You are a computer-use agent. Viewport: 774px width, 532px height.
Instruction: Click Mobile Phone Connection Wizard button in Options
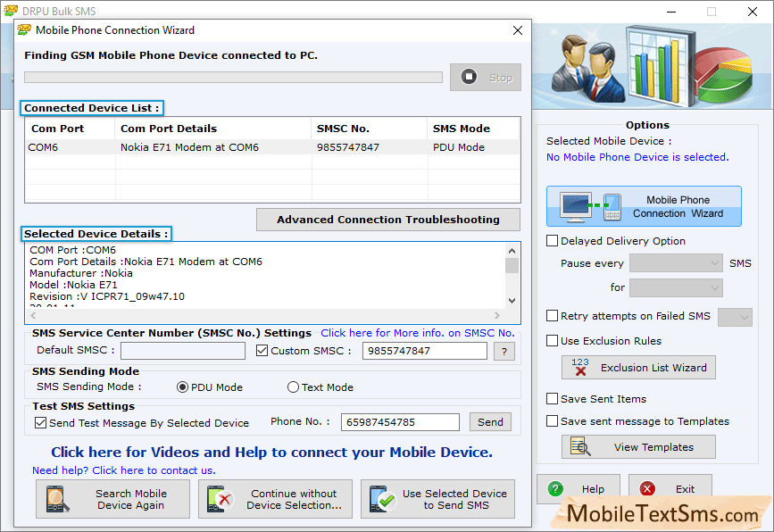tap(644, 206)
